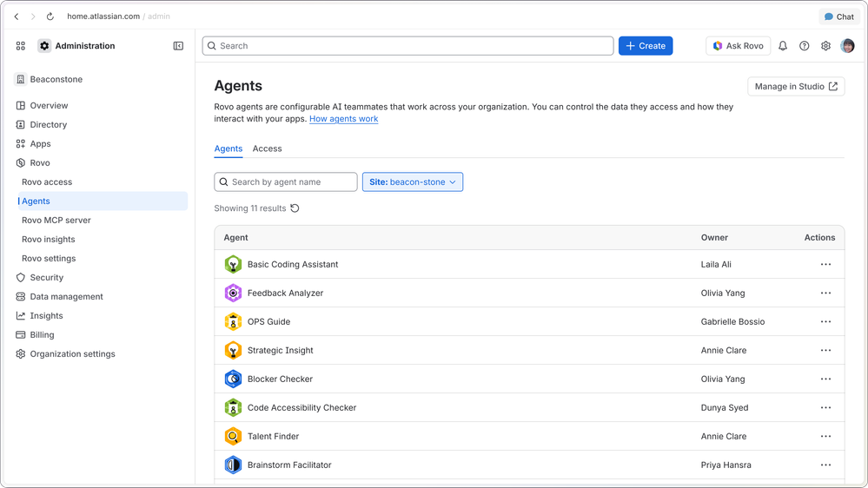Switch to the Access tab
This screenshot has width=868, height=488.
point(267,148)
